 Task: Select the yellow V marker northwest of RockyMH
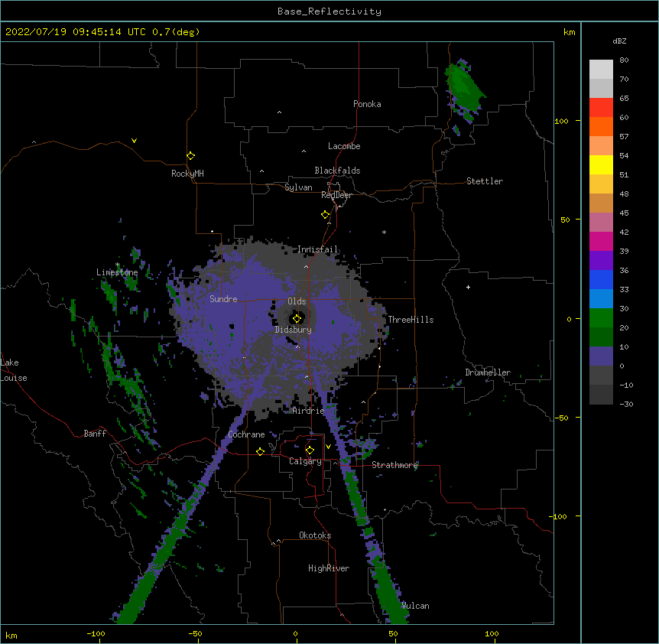(134, 141)
